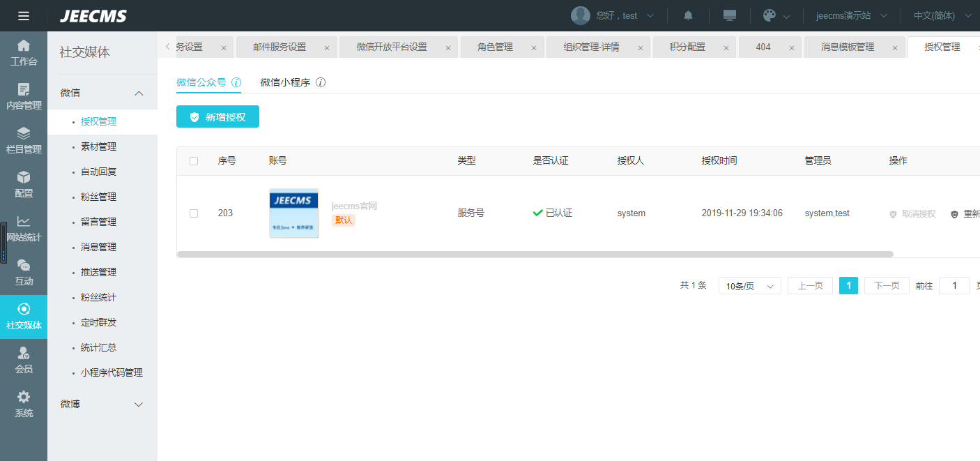Switch to the 微信小程序 tab
This screenshot has width=980, height=461.
tap(285, 82)
